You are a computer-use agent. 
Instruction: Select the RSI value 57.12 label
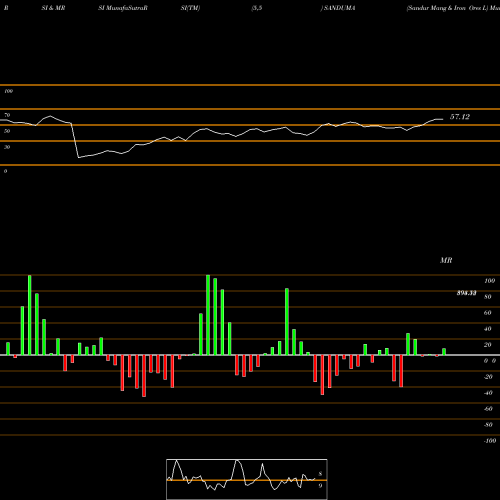click(x=460, y=117)
